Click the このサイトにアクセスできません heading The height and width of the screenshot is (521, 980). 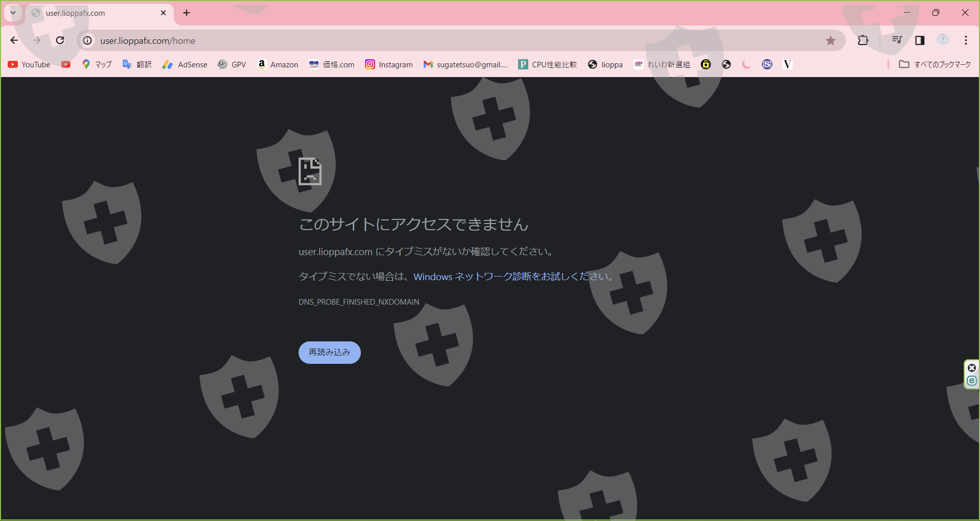tap(413, 225)
